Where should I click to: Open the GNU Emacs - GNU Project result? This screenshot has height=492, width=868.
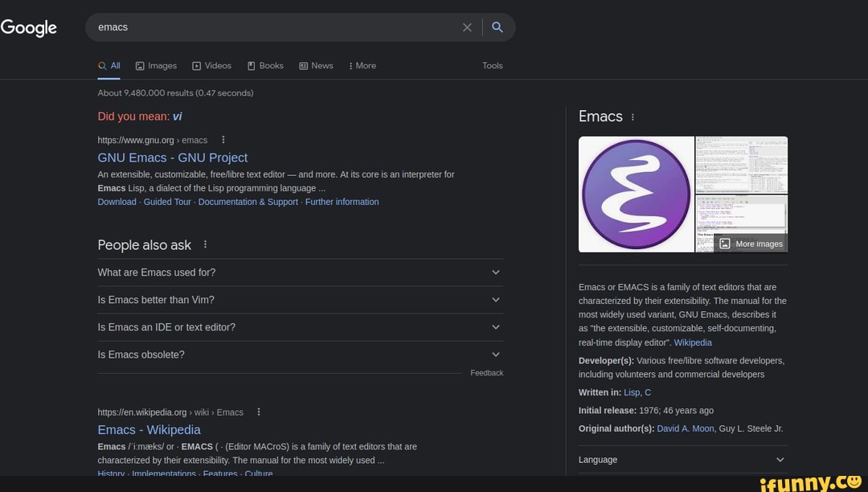click(172, 158)
